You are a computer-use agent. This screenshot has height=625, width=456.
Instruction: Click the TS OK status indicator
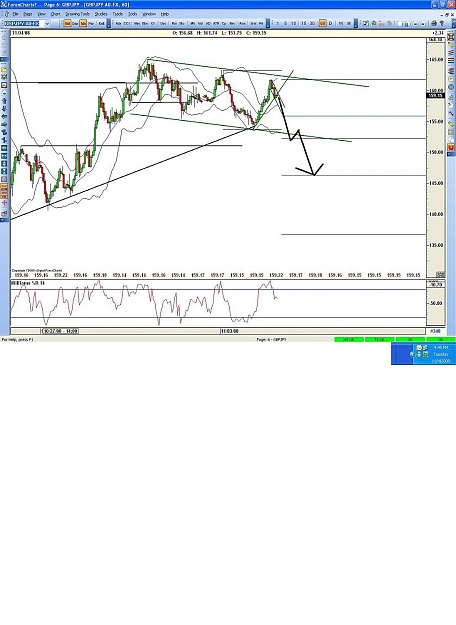(379, 339)
